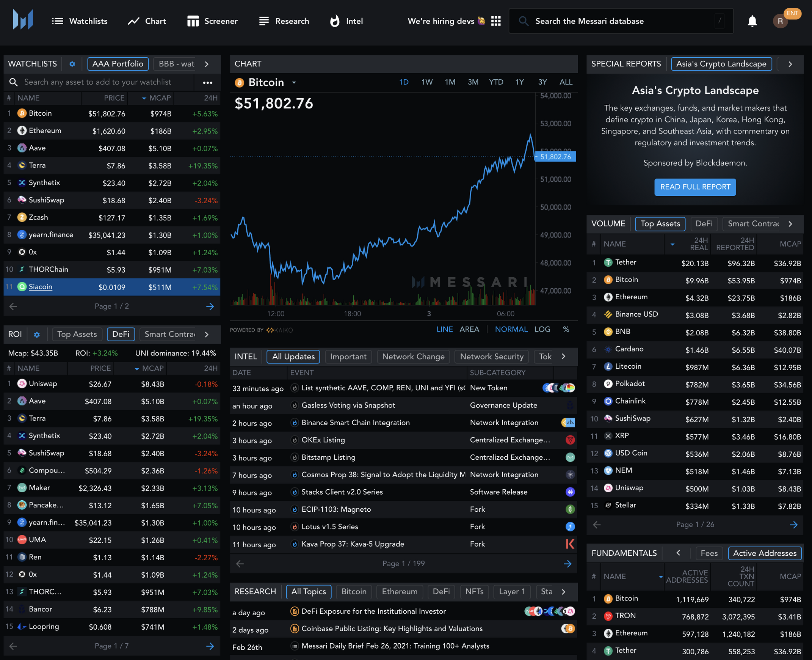Show previous Fundamentals tabs chevron
The height and width of the screenshot is (660, 812).
coord(678,553)
